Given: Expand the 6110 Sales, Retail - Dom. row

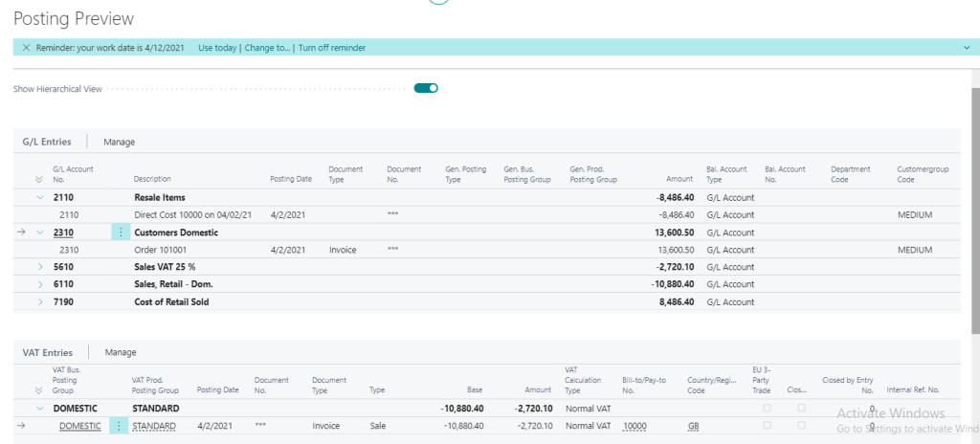Looking at the screenshot, I should point(40,284).
